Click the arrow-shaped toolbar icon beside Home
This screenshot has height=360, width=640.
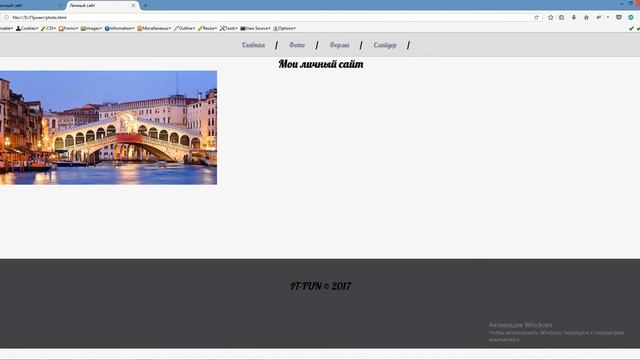(599, 18)
